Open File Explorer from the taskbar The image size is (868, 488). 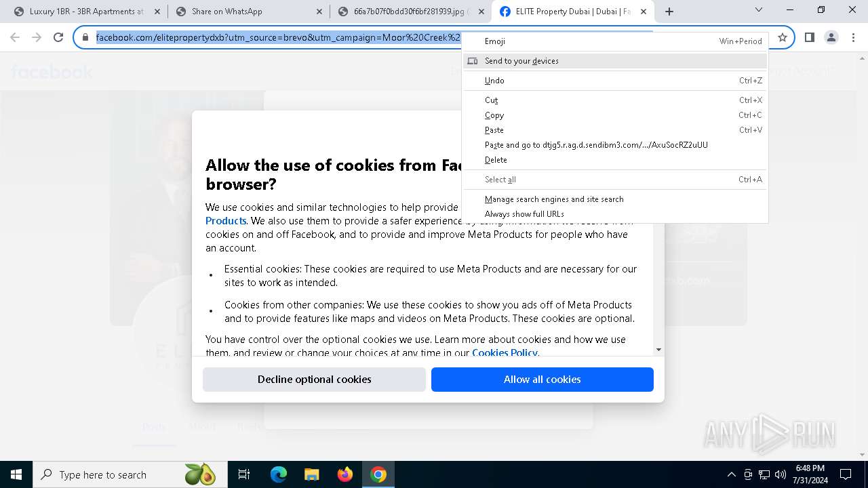click(312, 474)
